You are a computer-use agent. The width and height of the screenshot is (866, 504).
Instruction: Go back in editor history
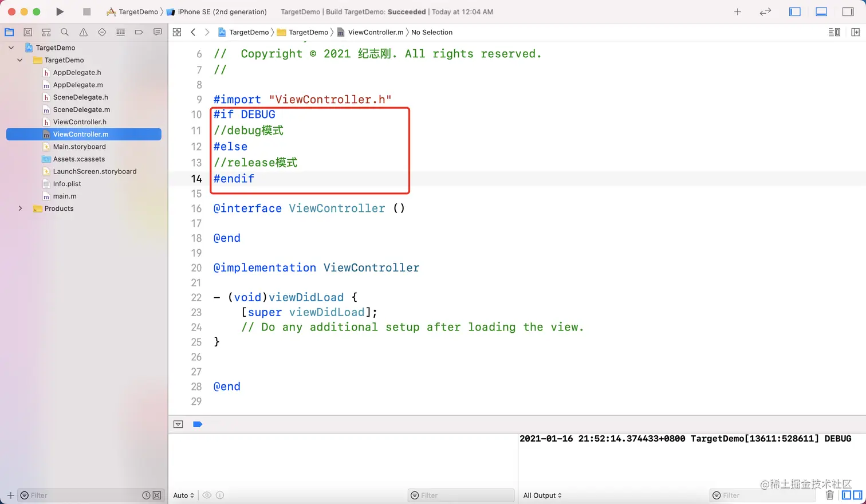click(x=193, y=32)
